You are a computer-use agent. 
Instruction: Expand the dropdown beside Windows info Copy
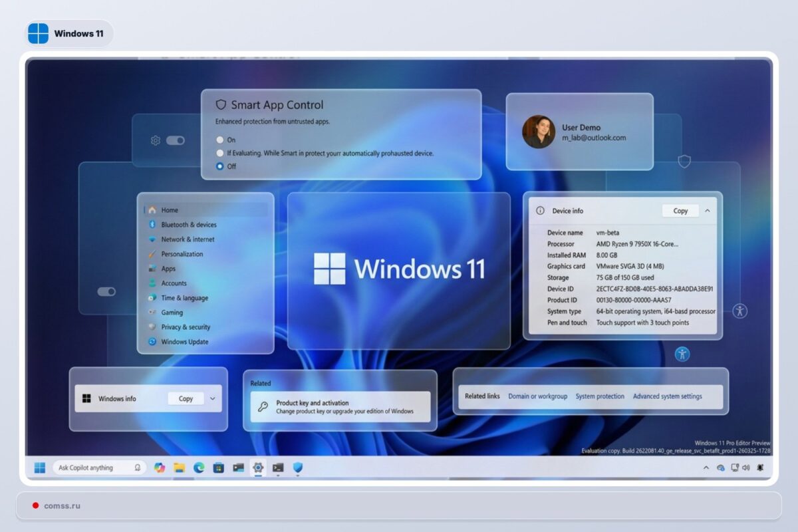(211, 398)
